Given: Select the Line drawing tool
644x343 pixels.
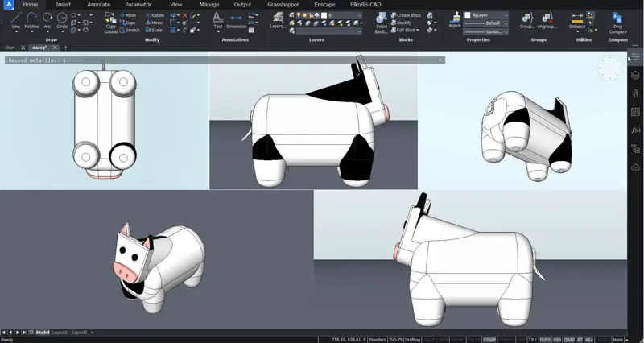Looking at the screenshot, I should 15,19.
